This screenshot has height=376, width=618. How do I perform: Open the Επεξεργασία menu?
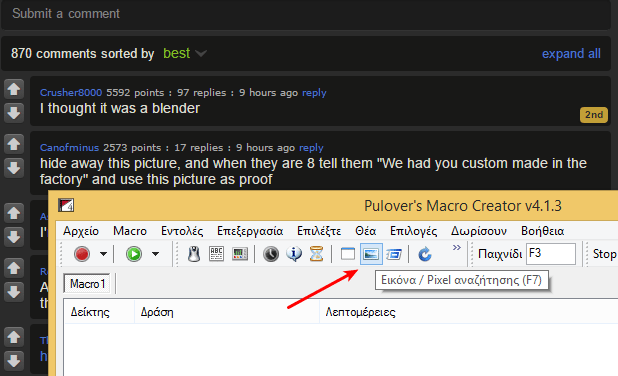tap(250, 231)
